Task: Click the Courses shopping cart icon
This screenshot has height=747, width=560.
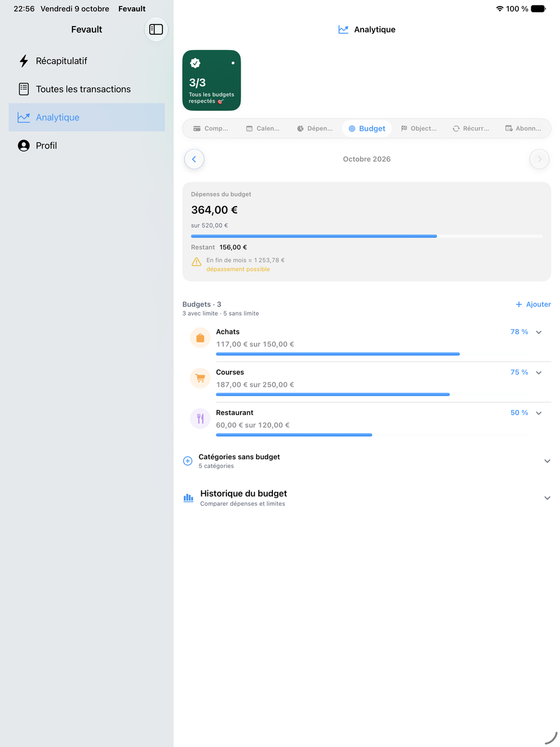Action: 200,378
